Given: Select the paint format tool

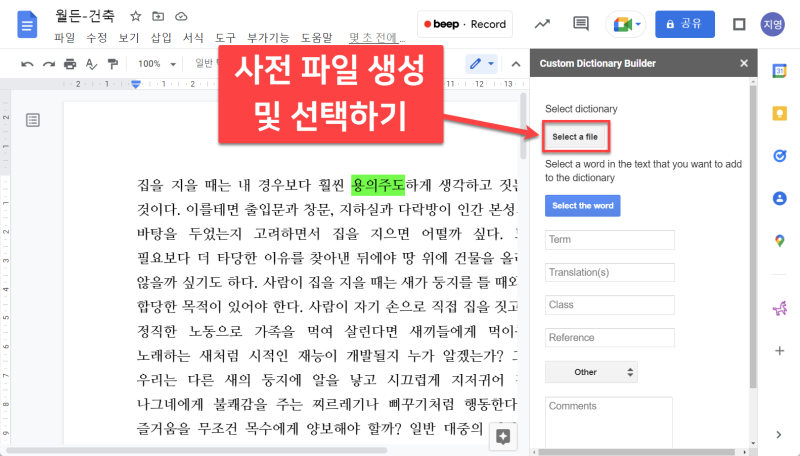Looking at the screenshot, I should [113, 64].
